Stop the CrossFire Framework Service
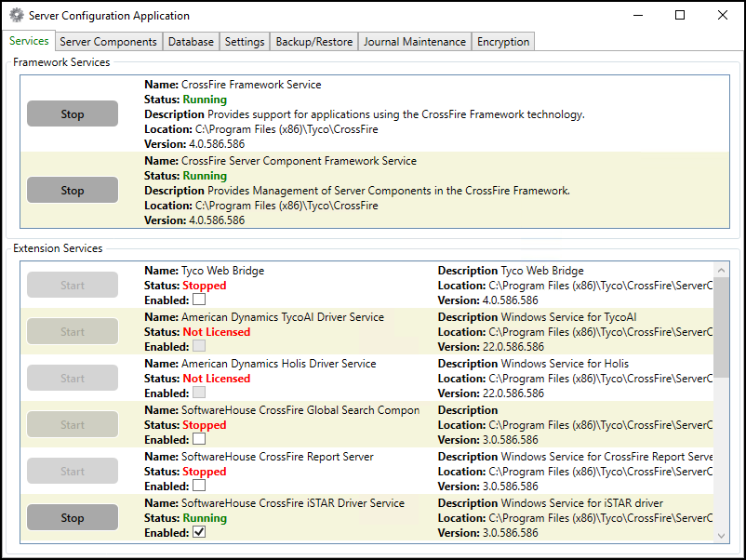 click(73, 114)
